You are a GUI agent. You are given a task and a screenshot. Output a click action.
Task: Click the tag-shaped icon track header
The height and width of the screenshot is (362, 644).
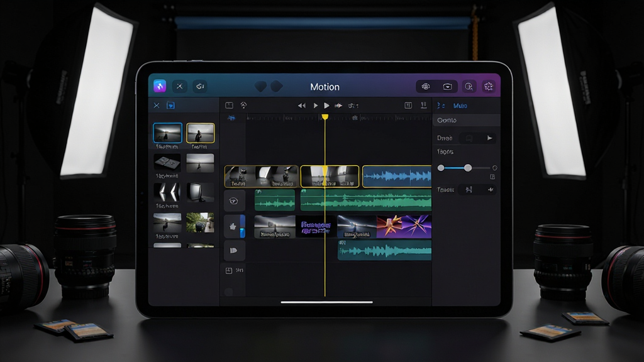point(234,250)
